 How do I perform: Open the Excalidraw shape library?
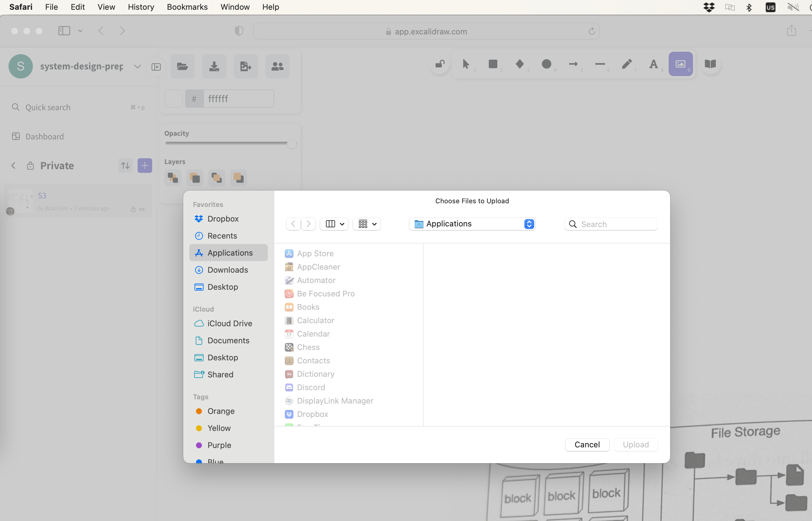pyautogui.click(x=710, y=64)
